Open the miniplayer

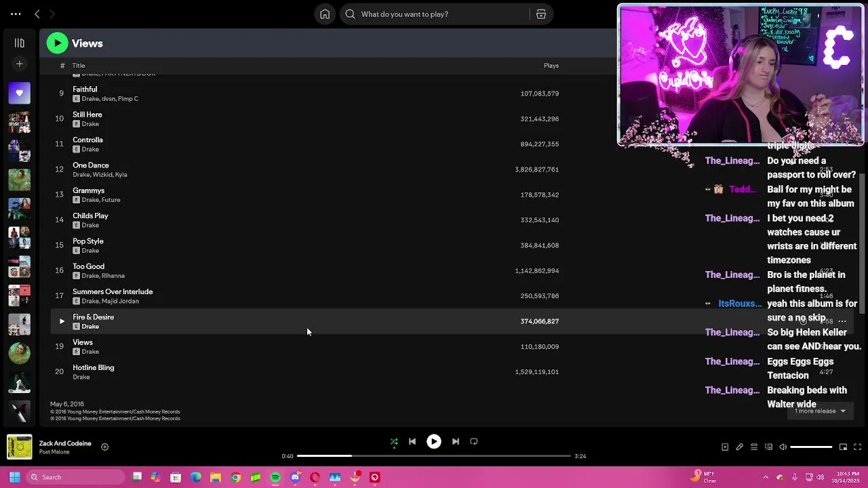(x=843, y=447)
